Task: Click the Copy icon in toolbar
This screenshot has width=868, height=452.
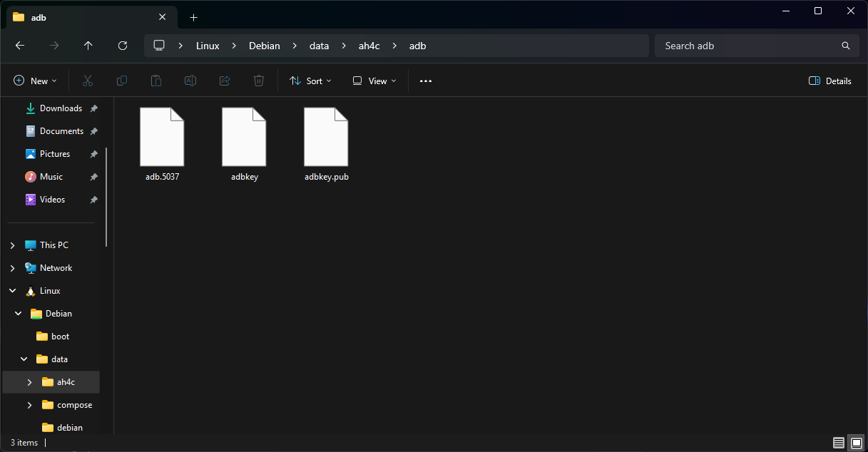Action: (x=122, y=81)
